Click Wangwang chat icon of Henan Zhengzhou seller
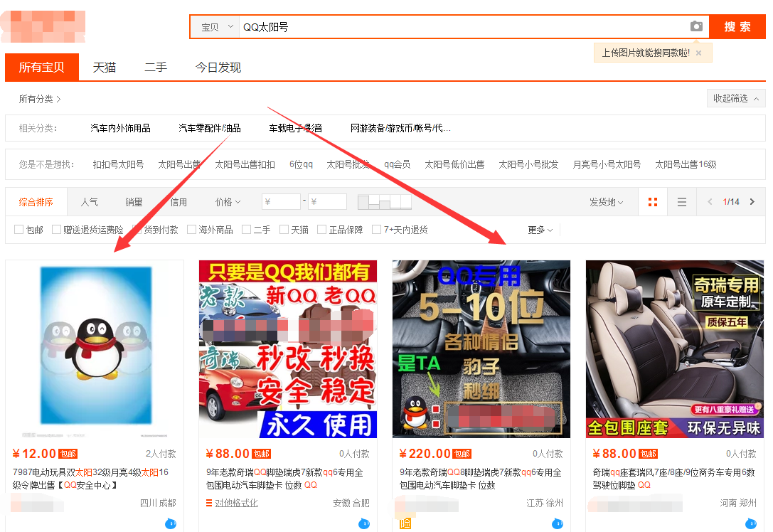773x532 pixels. click(750, 524)
